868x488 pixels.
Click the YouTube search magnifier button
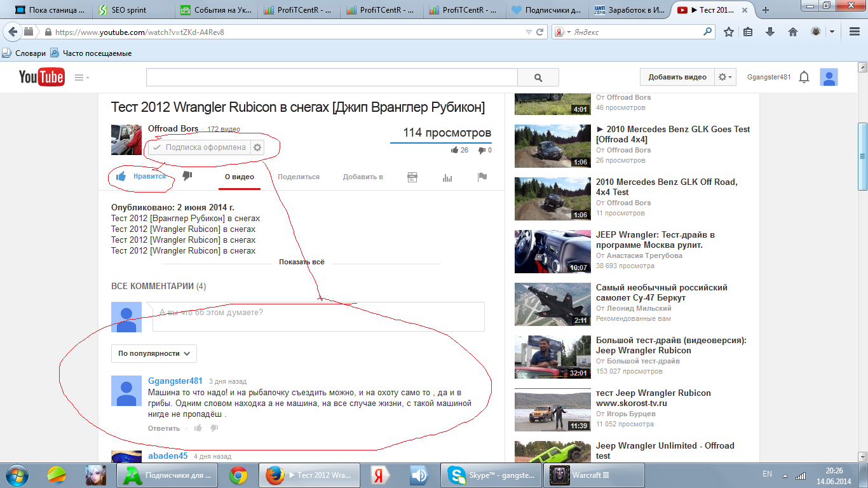coord(538,78)
